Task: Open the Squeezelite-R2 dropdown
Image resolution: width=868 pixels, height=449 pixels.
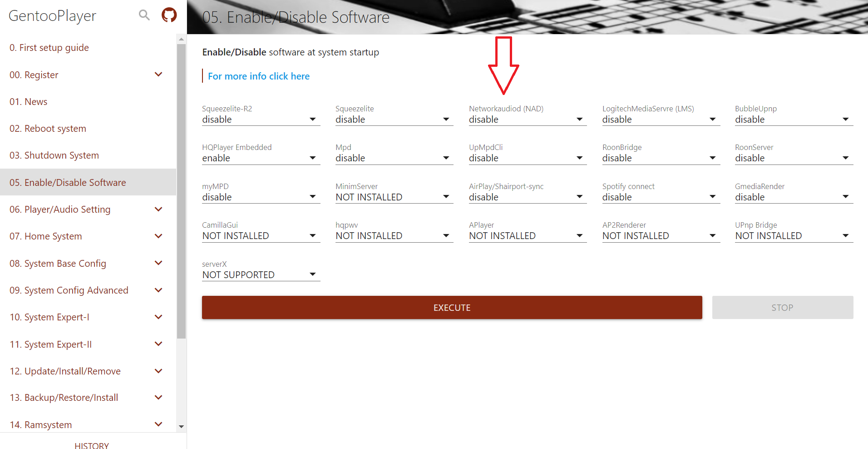Action: click(x=261, y=120)
